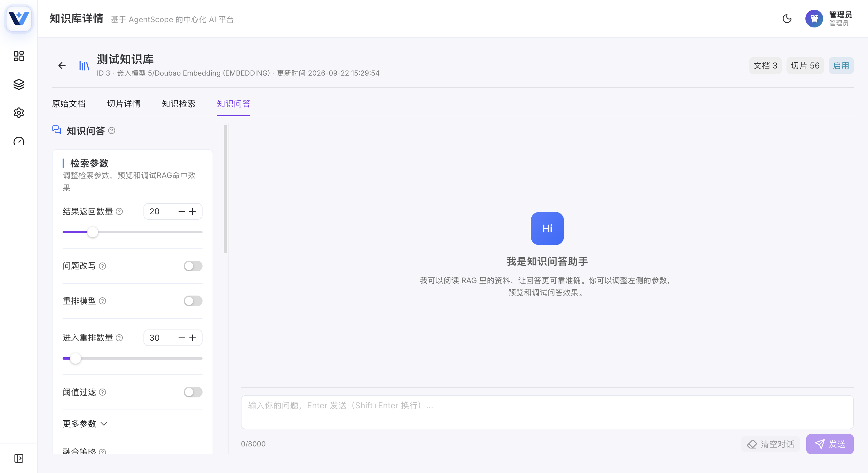
Task: Increase 进入重排数量 with plus button
Action: [x=192, y=337]
